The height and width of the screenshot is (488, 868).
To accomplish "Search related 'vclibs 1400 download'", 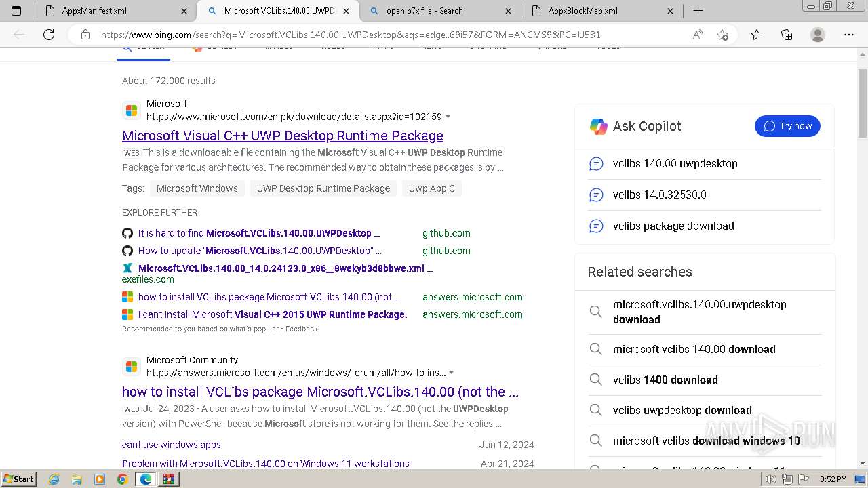I will pyautogui.click(x=665, y=380).
